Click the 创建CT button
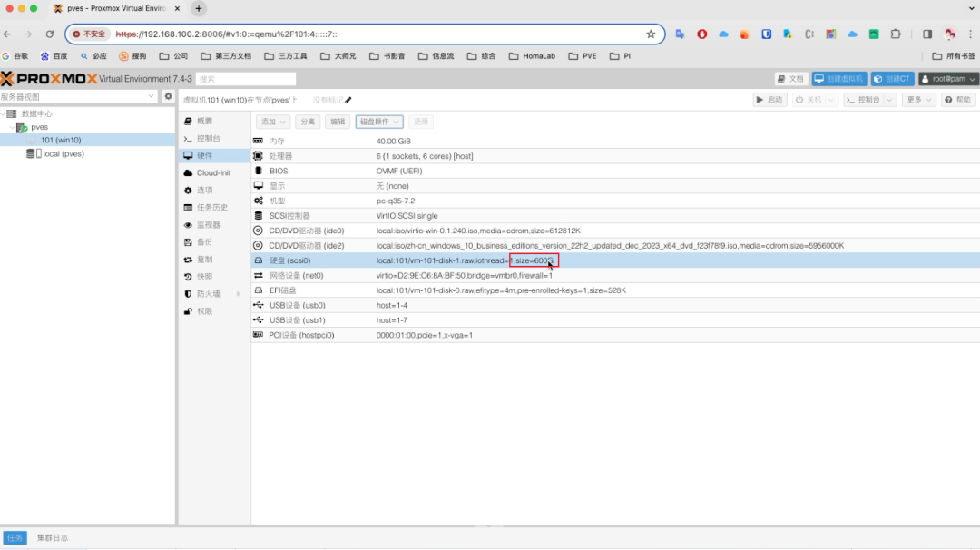The image size is (980, 550). pos(893,79)
